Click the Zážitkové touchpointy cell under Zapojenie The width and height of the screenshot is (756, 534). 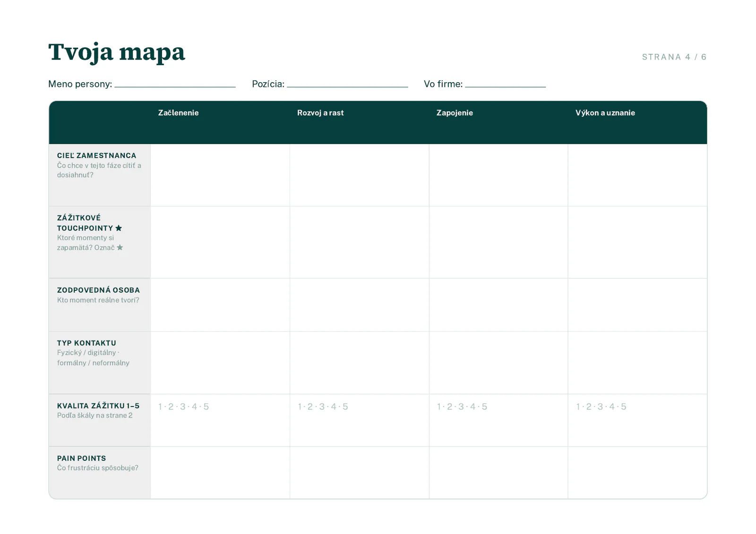tap(498, 242)
